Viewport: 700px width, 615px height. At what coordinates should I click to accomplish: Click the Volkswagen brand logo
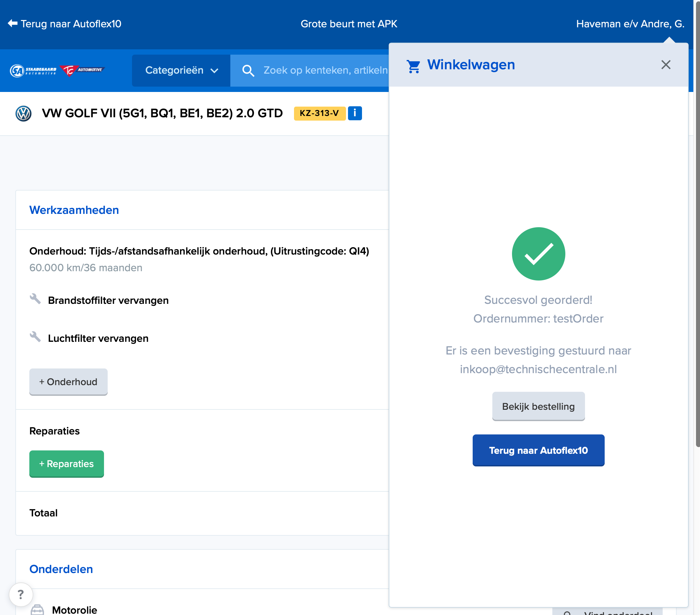(x=24, y=114)
